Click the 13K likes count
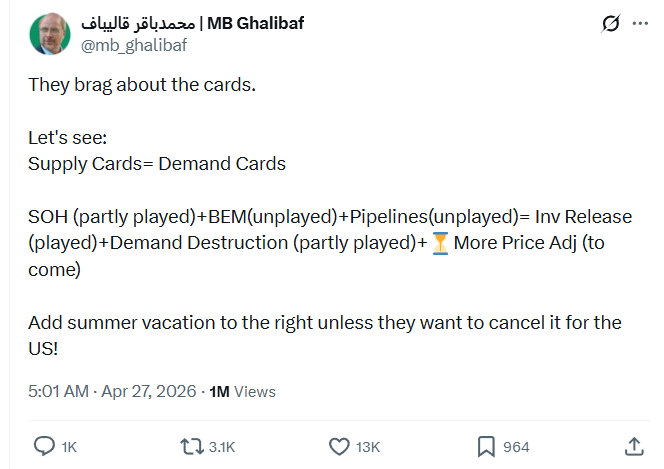Screen dimensions: 664x469 pyautogui.click(x=370, y=447)
